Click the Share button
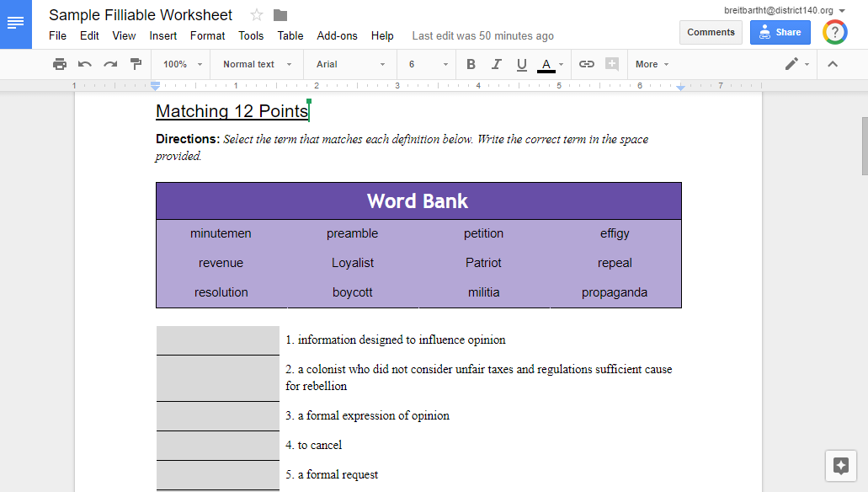This screenshot has height=492, width=868. click(x=780, y=31)
